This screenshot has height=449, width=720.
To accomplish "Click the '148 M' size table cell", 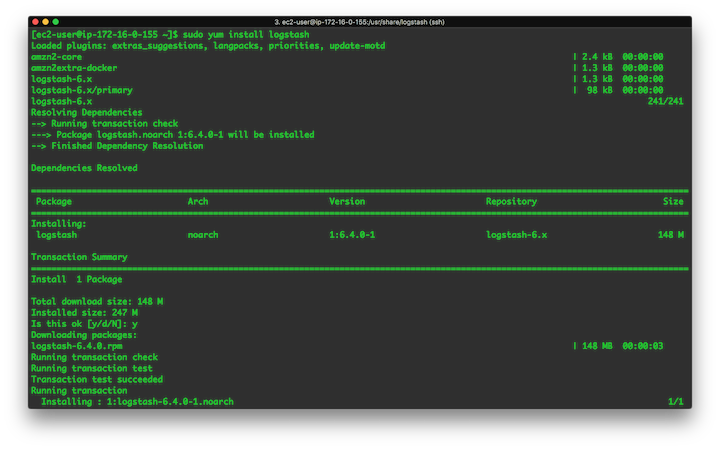I will 671,235.
